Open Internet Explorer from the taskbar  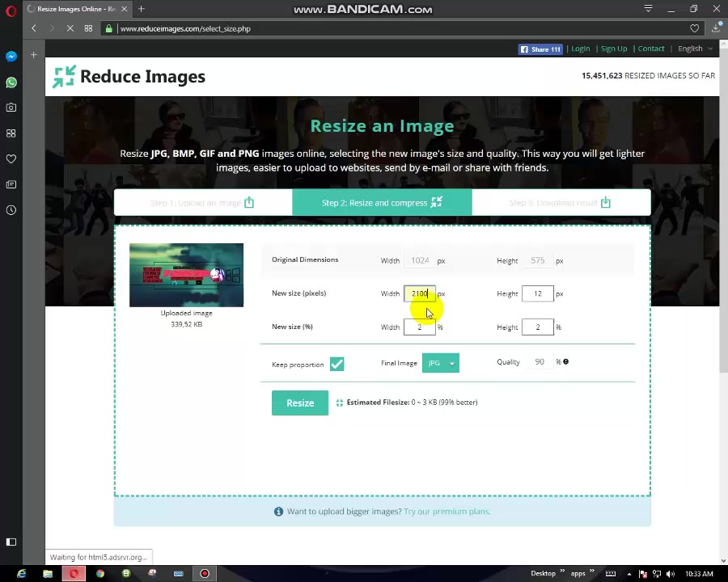[x=21, y=574]
